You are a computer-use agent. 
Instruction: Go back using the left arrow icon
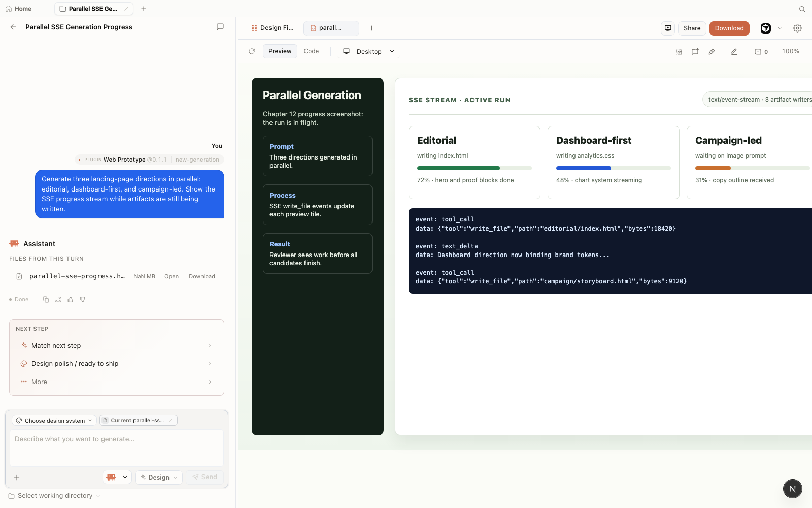click(x=13, y=27)
